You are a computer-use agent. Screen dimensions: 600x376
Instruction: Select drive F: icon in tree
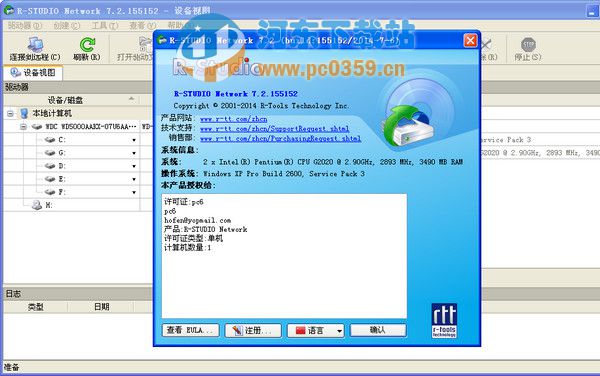(x=50, y=192)
